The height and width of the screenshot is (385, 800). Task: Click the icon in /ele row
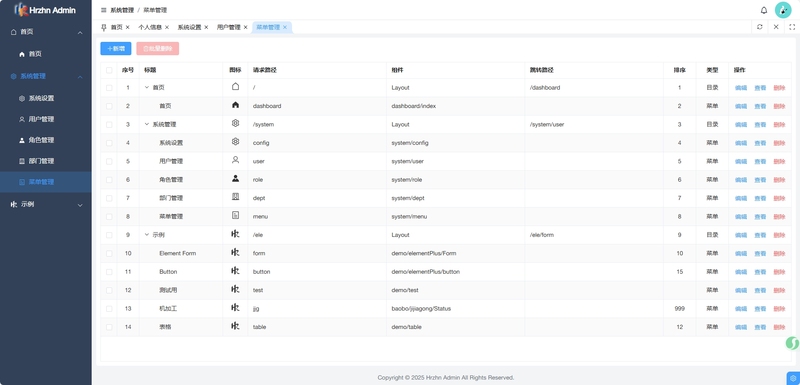click(x=235, y=234)
